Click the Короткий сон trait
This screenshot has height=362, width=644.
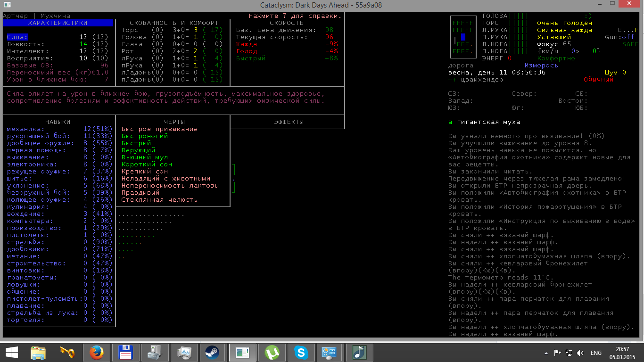click(146, 164)
